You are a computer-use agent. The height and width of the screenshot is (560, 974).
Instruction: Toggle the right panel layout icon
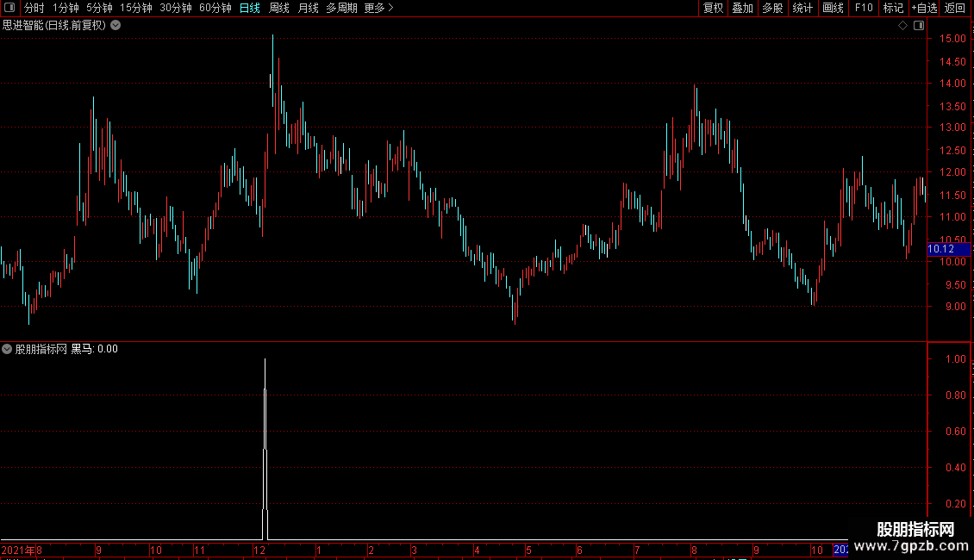tap(919, 26)
